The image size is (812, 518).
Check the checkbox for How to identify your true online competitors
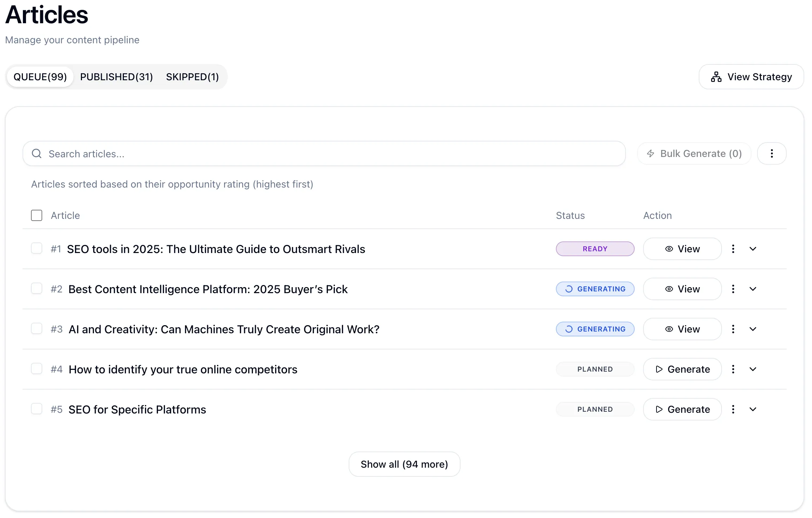[x=36, y=369]
